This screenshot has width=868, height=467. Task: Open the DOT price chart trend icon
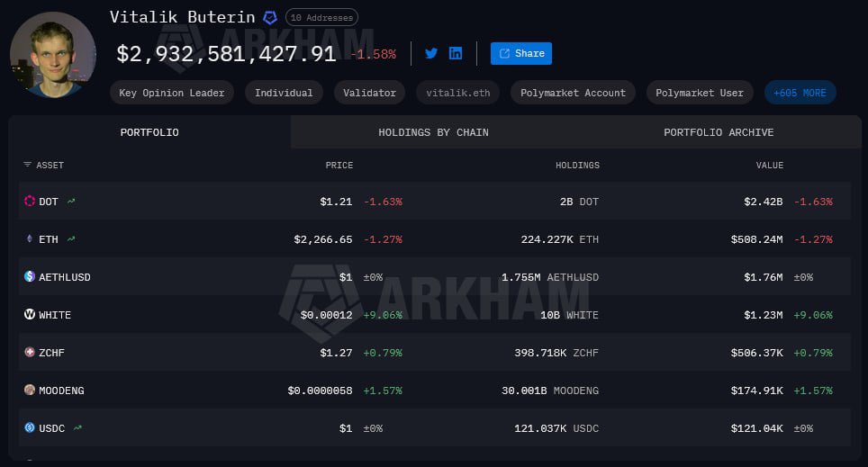pyautogui.click(x=71, y=202)
